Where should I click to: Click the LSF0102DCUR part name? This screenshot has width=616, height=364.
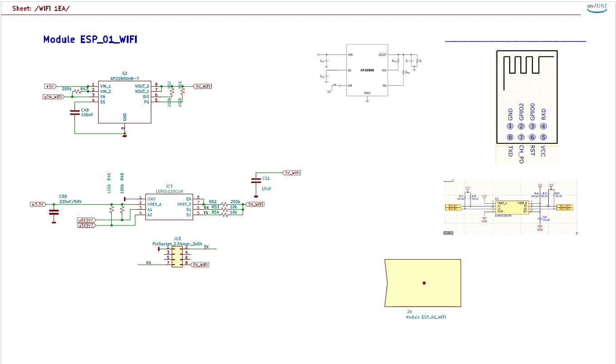(x=169, y=192)
